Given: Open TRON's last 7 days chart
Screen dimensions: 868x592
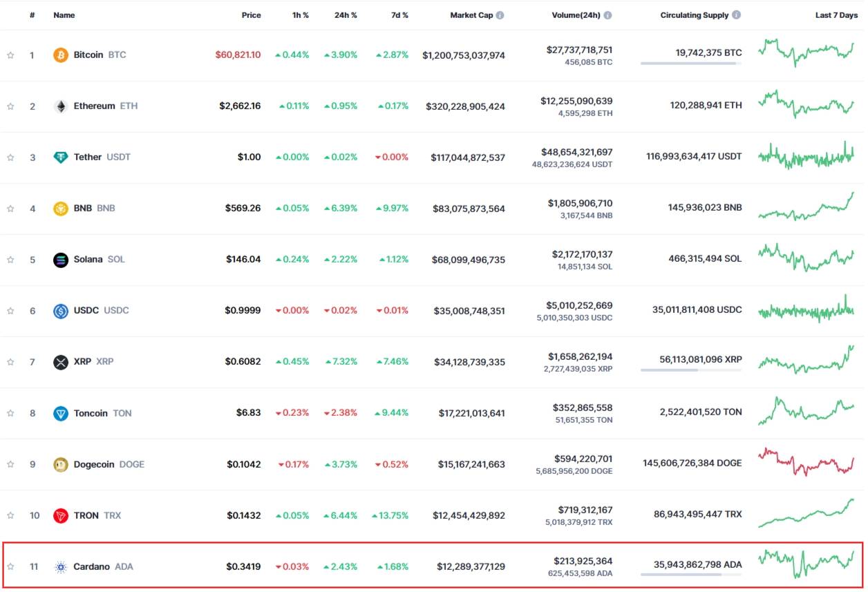Looking at the screenshot, I should coord(806,513).
